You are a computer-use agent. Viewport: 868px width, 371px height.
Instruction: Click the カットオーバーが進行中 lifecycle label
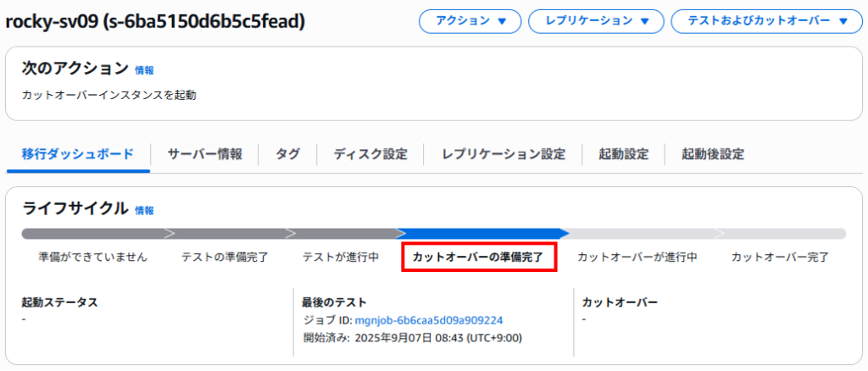(x=637, y=257)
